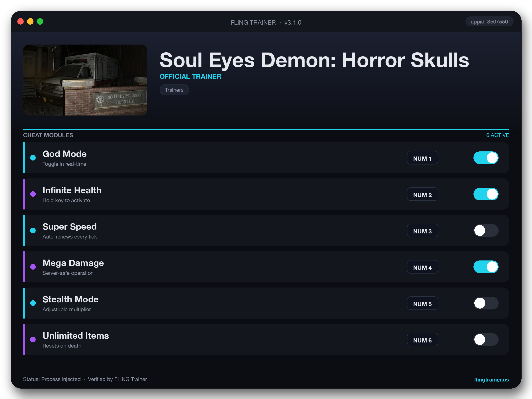
Task: Minimize the window with the yellow button
Action: click(x=30, y=22)
